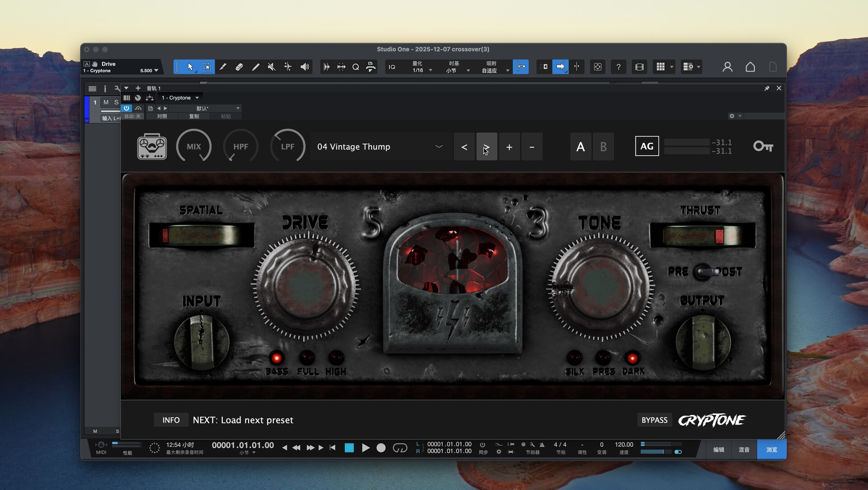Toggle the AG auto gain button
868x490 pixels.
pyautogui.click(x=646, y=146)
